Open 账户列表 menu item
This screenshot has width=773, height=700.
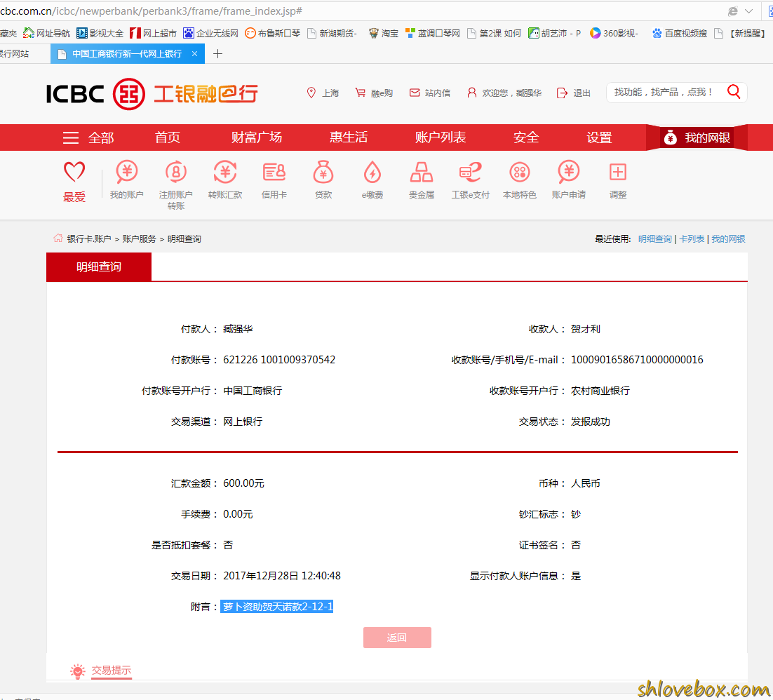point(441,137)
